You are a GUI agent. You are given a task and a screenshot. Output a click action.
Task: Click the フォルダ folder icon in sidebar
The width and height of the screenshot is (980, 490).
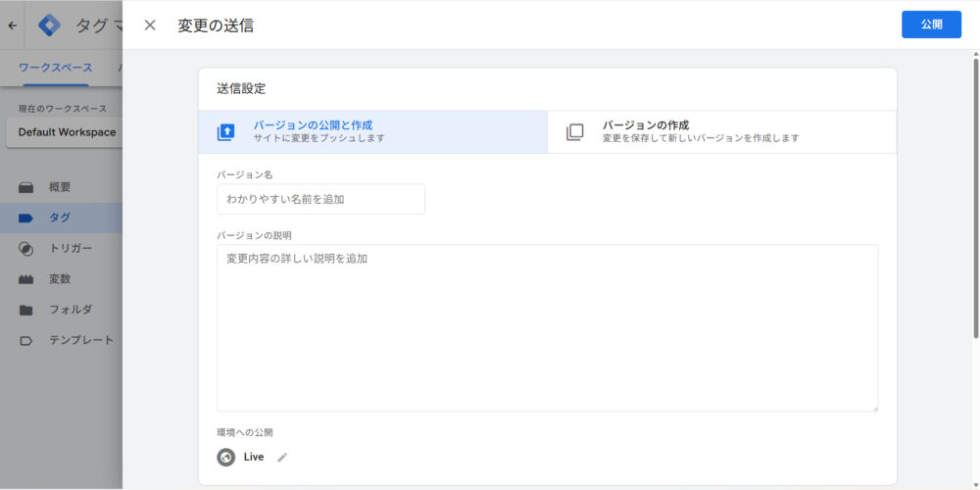coord(26,310)
